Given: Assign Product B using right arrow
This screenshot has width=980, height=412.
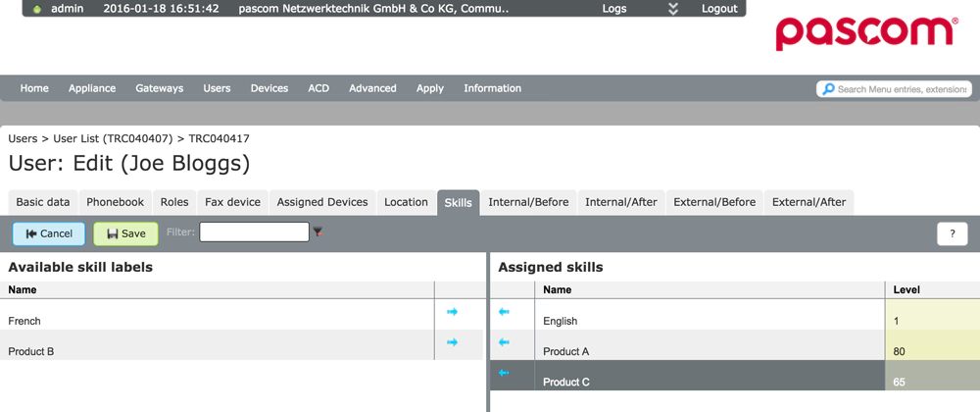Looking at the screenshot, I should 452,342.
